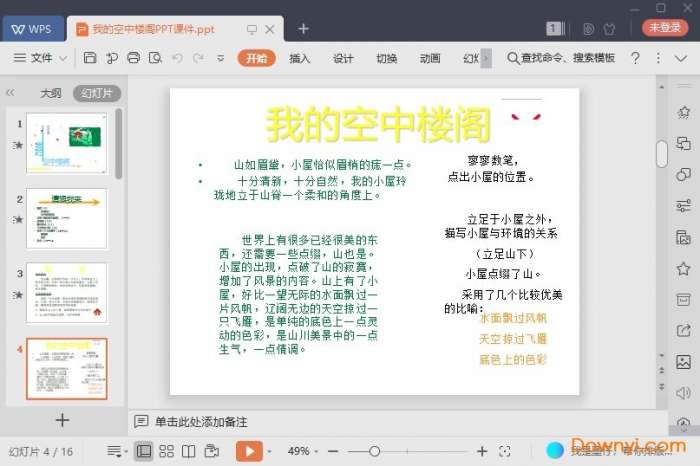This screenshot has width=700, height=466.
Task: Open a new tab with plus button
Action: point(304,29)
